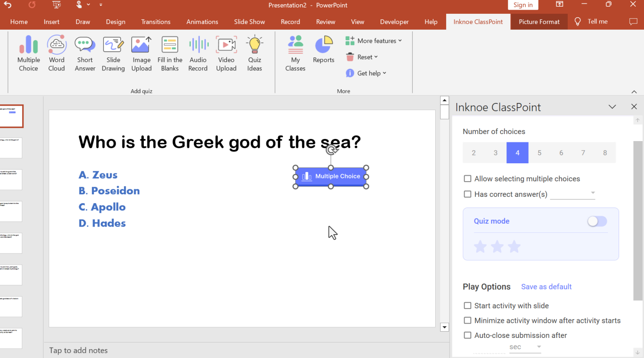Open the Reset dropdown
This screenshot has height=358, width=644.
click(365, 57)
